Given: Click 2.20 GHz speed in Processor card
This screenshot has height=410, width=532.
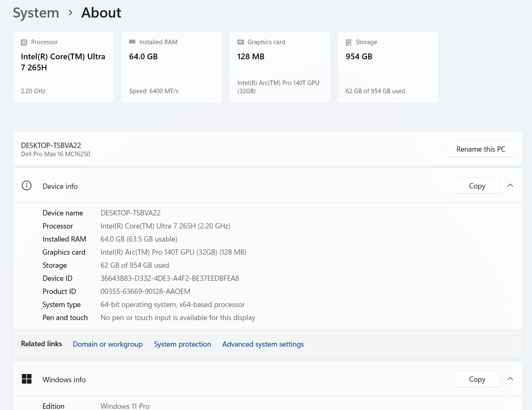Looking at the screenshot, I should click(33, 91).
